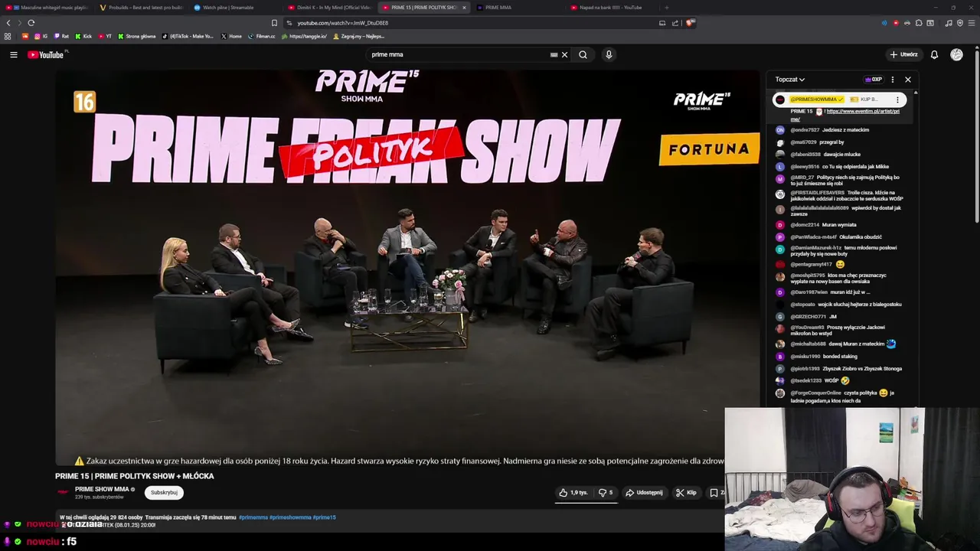Switch to Napad na bank YouTube tab
980x551 pixels.
612,8
